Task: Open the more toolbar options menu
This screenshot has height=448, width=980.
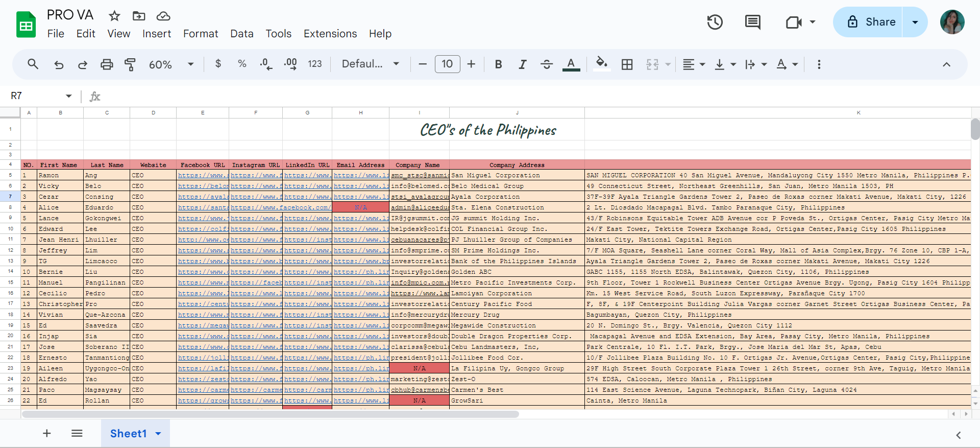Action: 819,64
